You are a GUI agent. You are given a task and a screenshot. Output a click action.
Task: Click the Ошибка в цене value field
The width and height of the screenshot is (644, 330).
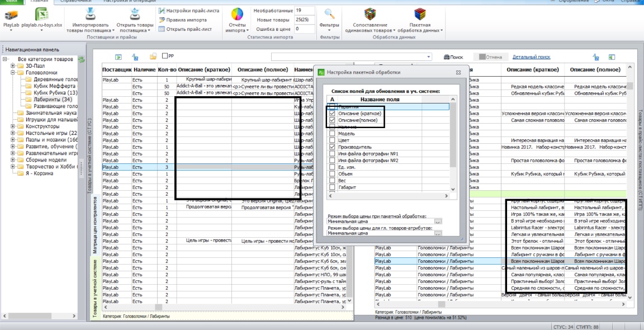click(304, 29)
